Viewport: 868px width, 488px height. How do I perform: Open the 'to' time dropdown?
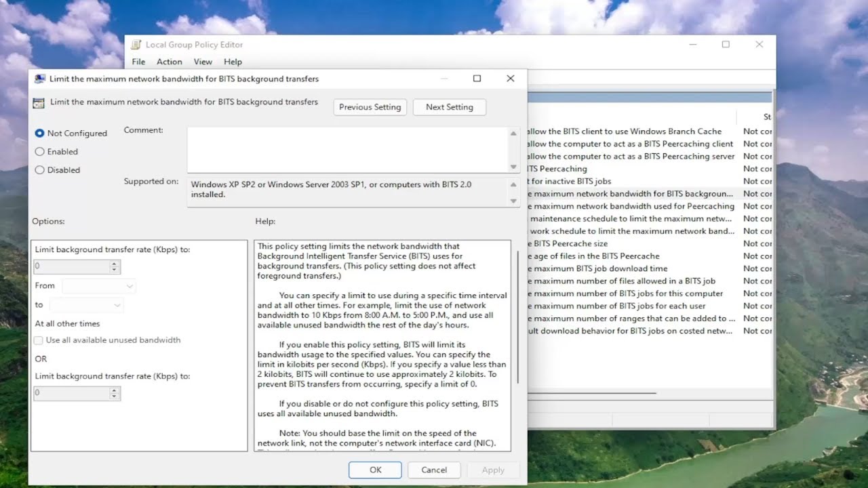[86, 305]
